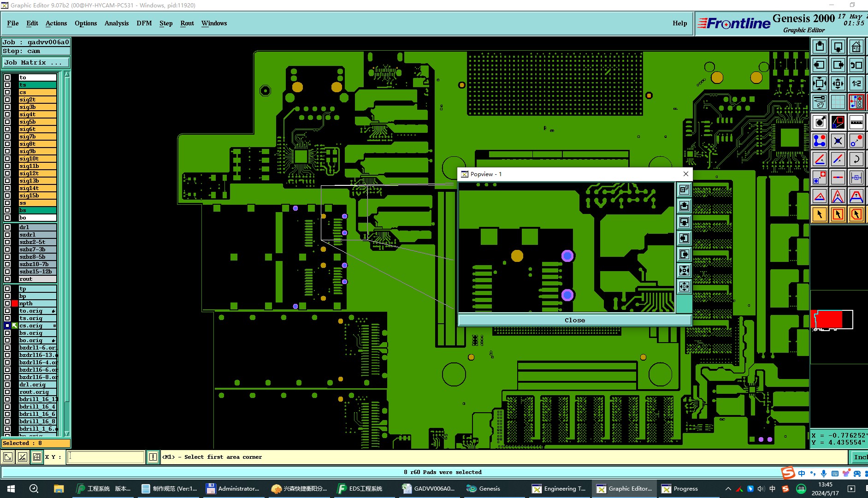
Task: Open Windows Start menu
Action: coord(11,489)
